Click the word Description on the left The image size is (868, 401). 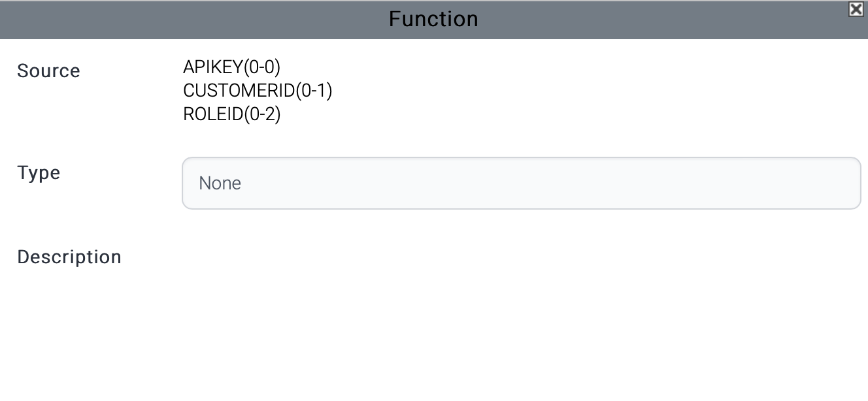pyautogui.click(x=69, y=257)
